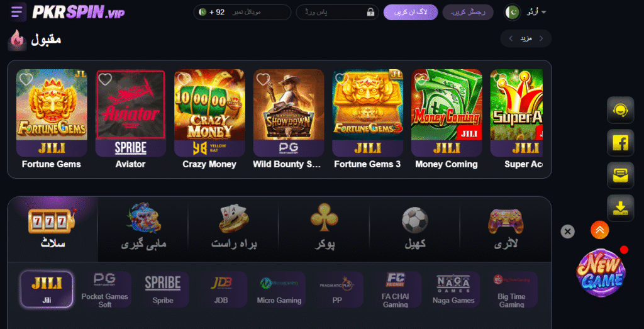Open customer support headset icon
644x329 pixels.
(x=620, y=109)
